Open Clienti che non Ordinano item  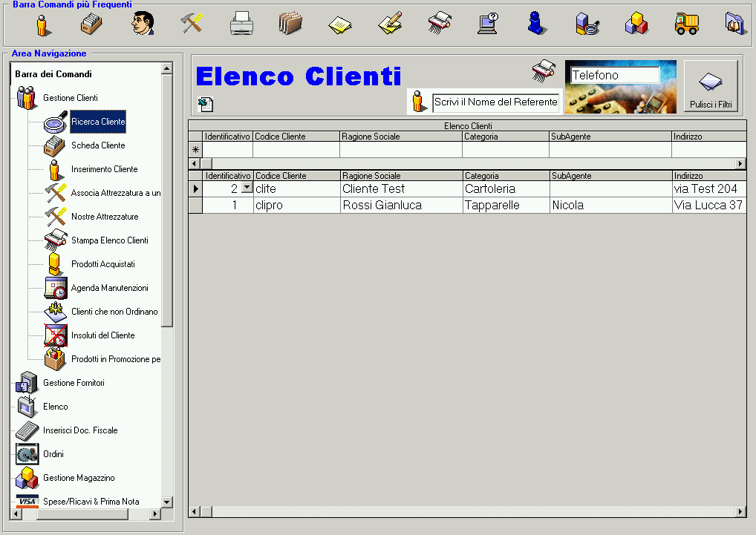(x=114, y=312)
